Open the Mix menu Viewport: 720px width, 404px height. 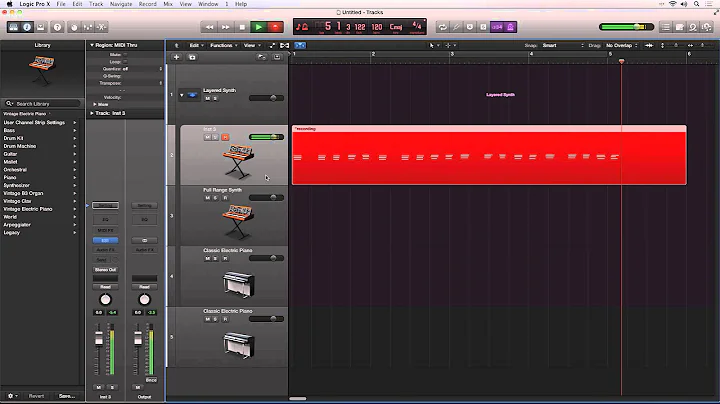tap(168, 4)
